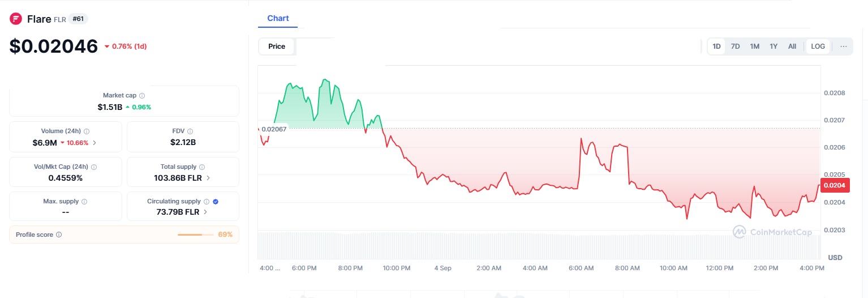The width and height of the screenshot is (868, 298).
Task: Click the 0.76% (1d) change indicator
Action: (x=126, y=46)
